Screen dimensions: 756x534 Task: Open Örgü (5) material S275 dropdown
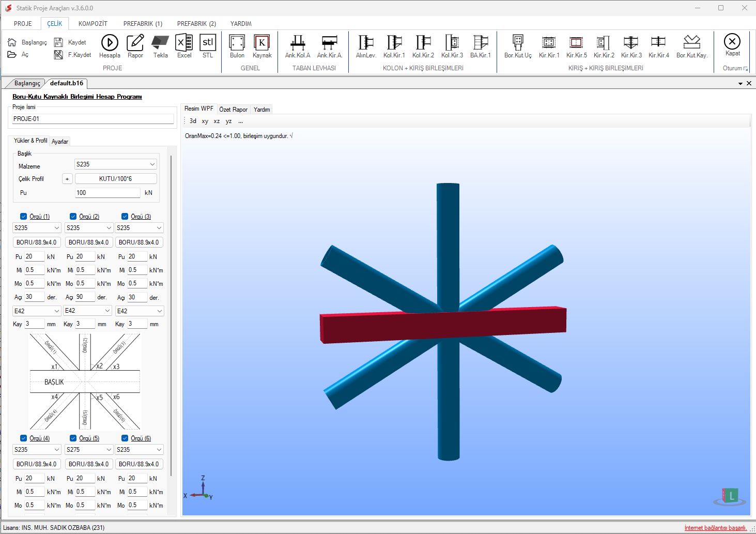point(89,450)
